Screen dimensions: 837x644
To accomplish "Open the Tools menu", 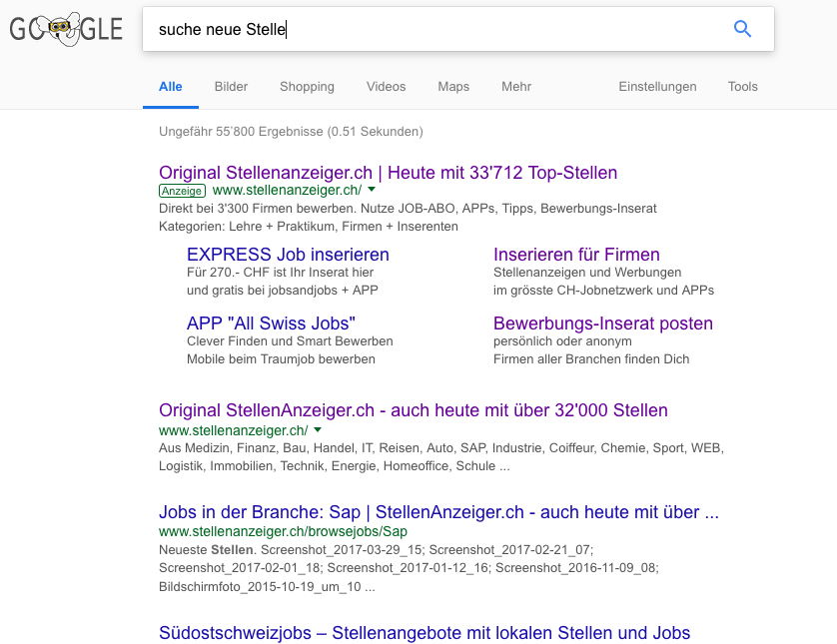I will (742, 87).
